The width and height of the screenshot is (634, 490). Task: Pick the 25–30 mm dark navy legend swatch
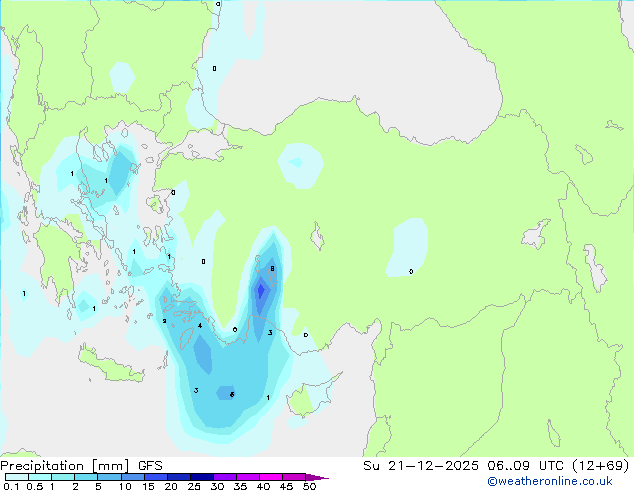pos(201,477)
